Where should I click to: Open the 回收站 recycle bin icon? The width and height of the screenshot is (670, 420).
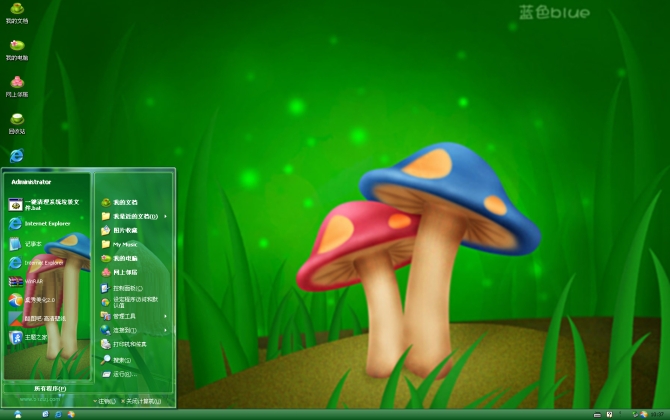pyautogui.click(x=17, y=121)
